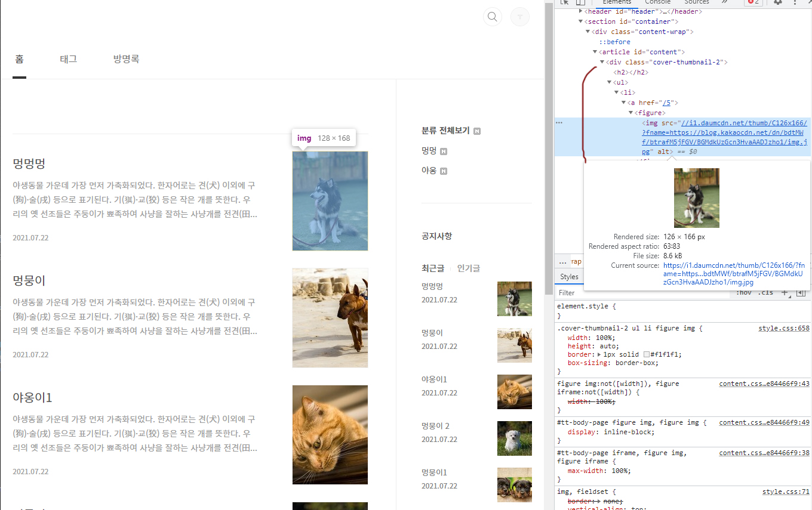The width and height of the screenshot is (812, 510).
Task: Click the New badge beside 분류 전체보기
Action: [477, 131]
